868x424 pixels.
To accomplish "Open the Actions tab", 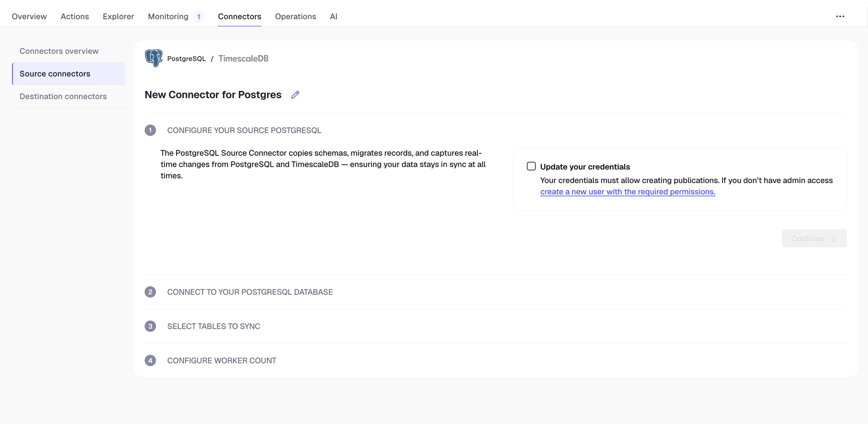I will click(x=75, y=17).
